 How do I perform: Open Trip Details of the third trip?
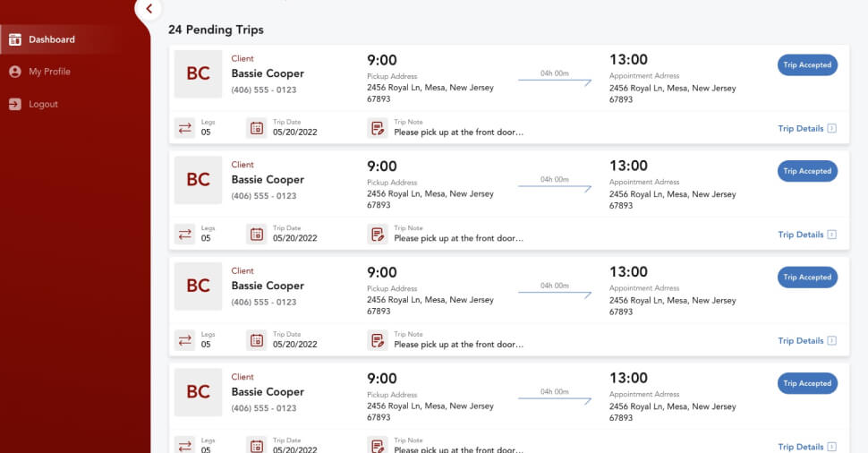806,340
